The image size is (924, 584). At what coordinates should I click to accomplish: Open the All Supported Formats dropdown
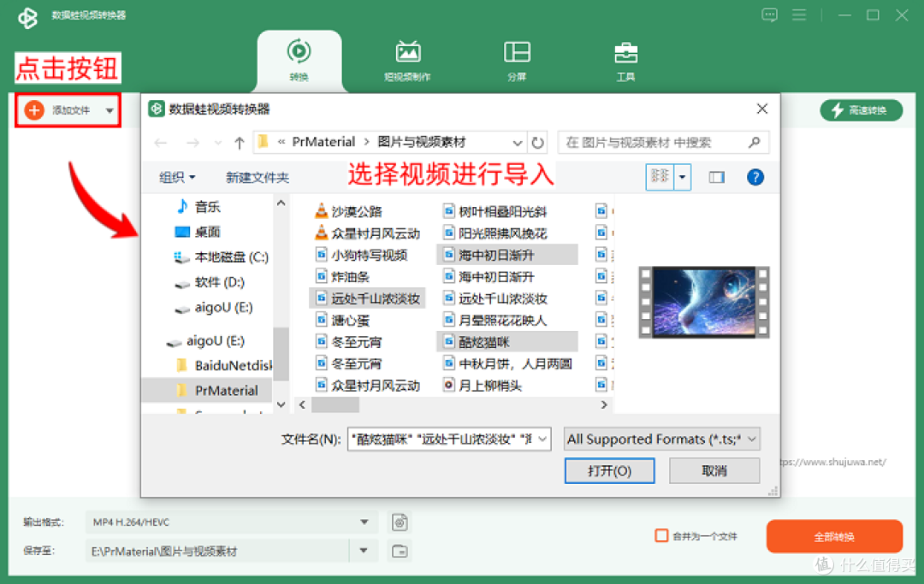661,439
